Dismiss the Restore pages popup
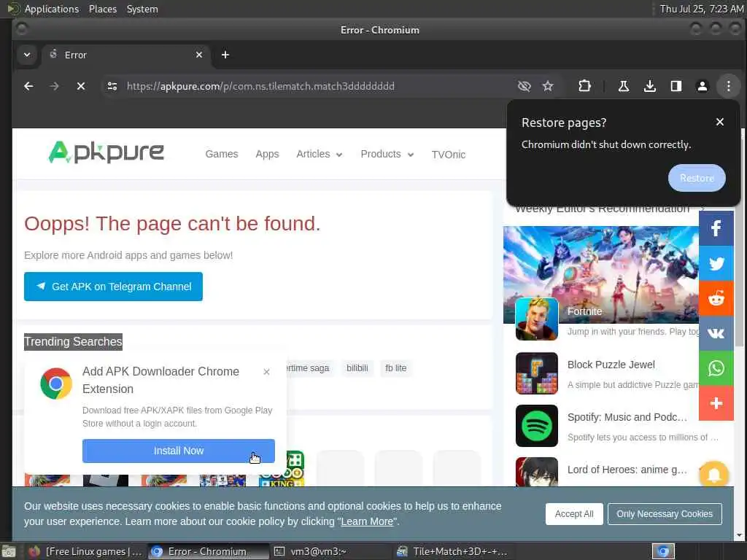Screen dimensions: 747x560 [720, 122]
